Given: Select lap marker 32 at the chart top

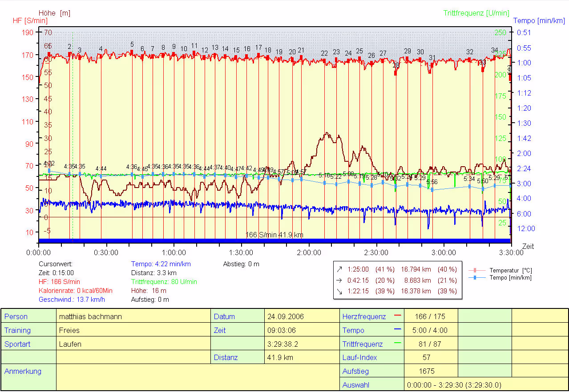Looking at the screenshot, I should tap(470, 52).
